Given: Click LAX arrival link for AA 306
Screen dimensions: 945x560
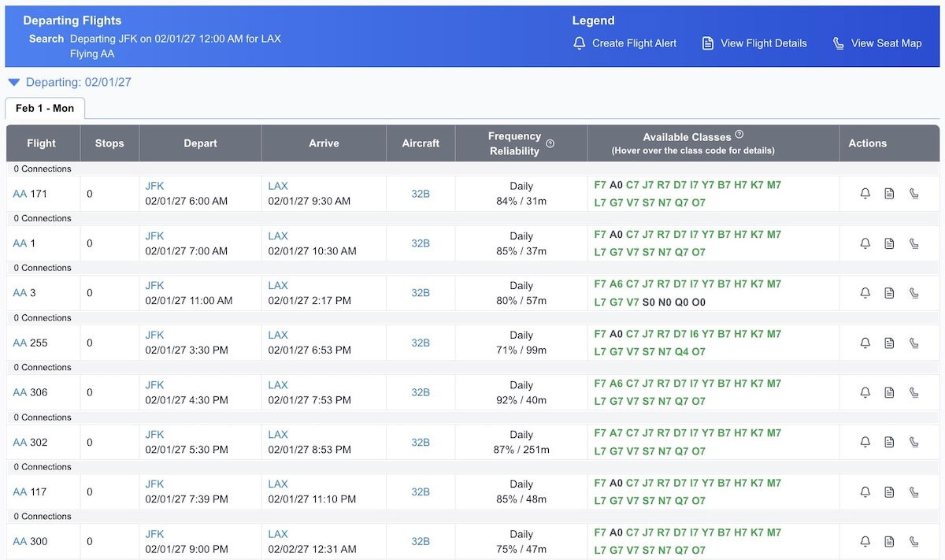Looking at the screenshot, I should [278, 384].
